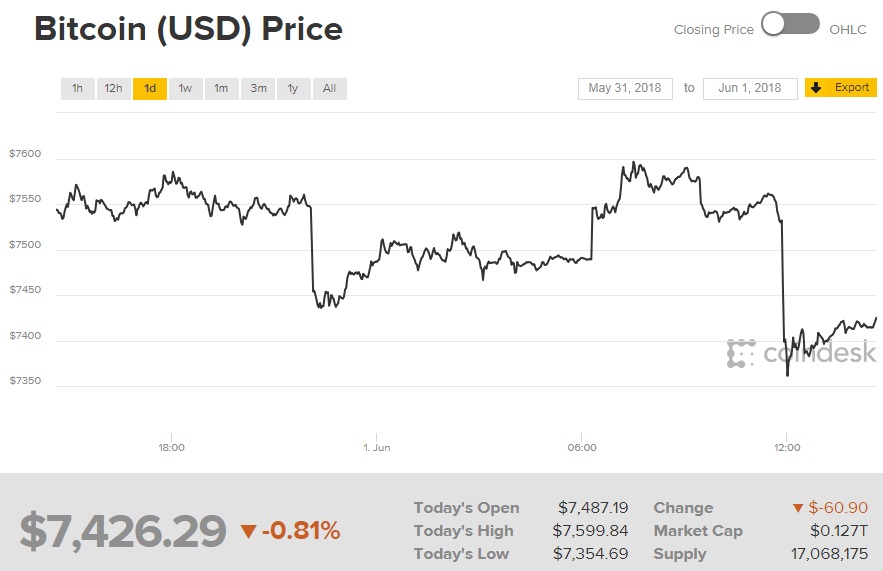Screen dimensions: 883x571
Task: Click the 12:00 marker on time axis
Action: tap(787, 447)
